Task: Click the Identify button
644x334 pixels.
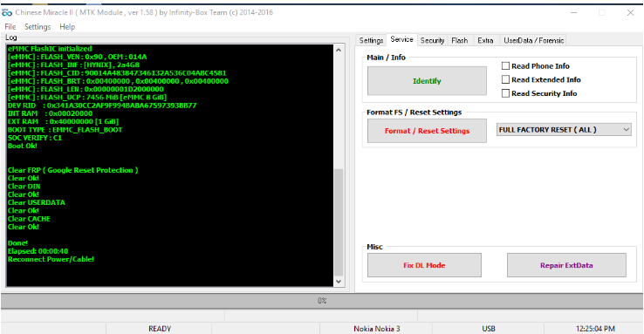Action: [x=427, y=81]
